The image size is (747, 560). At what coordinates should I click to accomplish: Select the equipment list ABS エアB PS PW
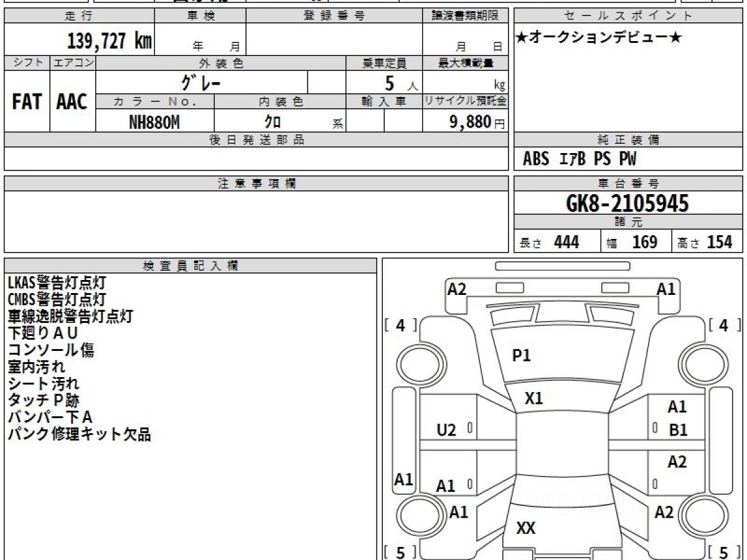tap(580, 159)
